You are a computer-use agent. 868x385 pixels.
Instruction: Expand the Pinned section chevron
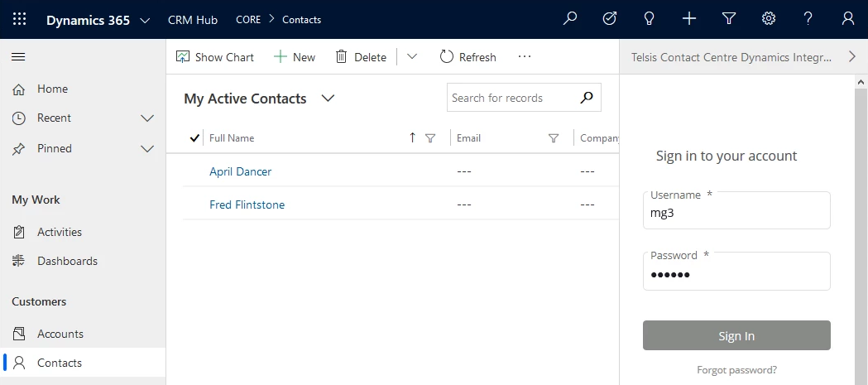click(x=147, y=148)
